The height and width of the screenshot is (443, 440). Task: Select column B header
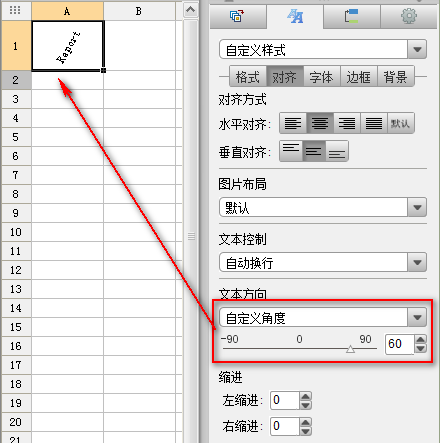click(139, 11)
